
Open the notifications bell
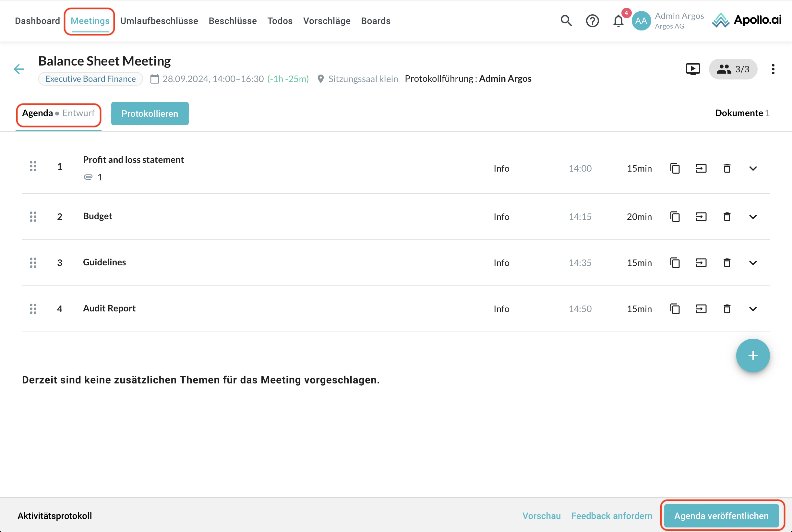pyautogui.click(x=618, y=21)
